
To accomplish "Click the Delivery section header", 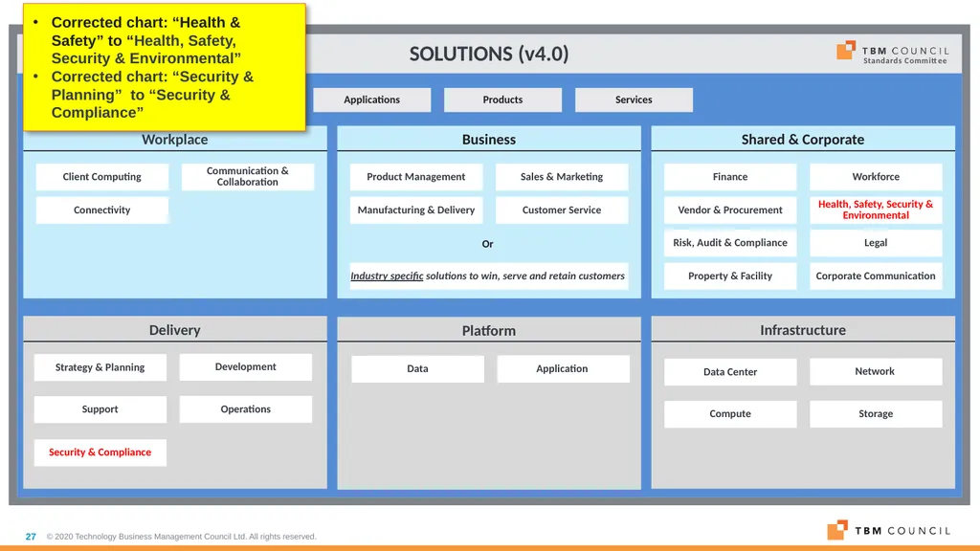I will [x=175, y=330].
